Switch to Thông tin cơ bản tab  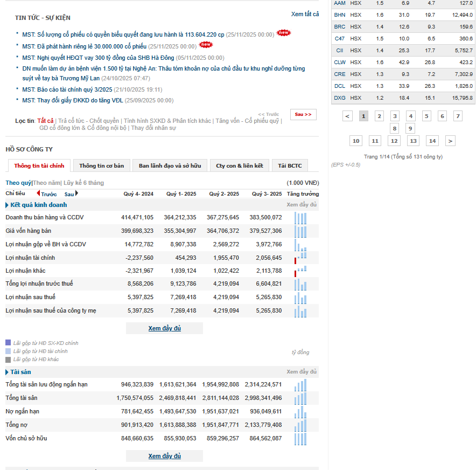pos(102,165)
